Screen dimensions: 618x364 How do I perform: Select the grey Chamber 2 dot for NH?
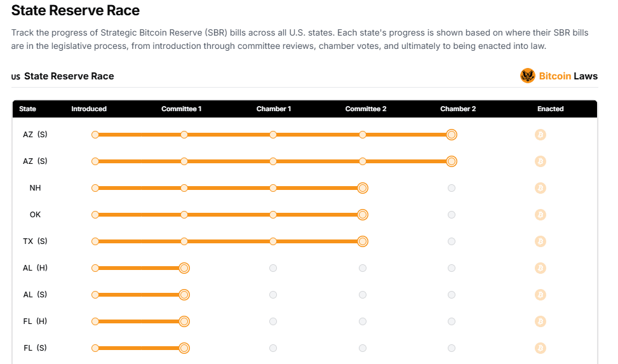[x=452, y=188]
